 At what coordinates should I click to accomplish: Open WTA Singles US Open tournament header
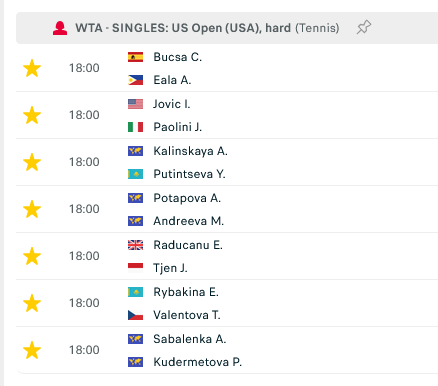pos(207,28)
